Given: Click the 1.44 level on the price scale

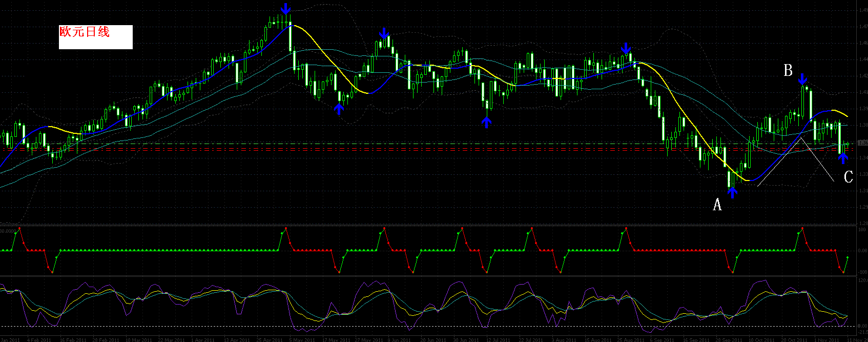Looking at the screenshot, I should coord(862,59).
